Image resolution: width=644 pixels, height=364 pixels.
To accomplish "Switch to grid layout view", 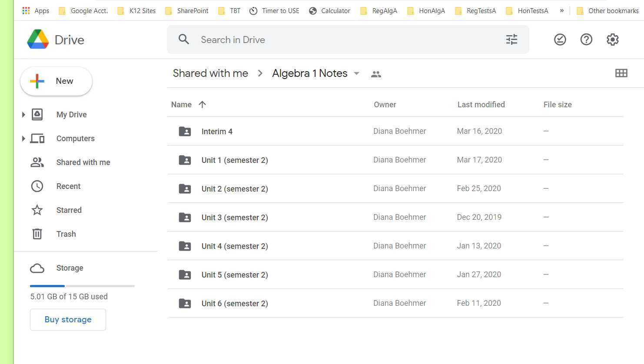I will tap(621, 73).
